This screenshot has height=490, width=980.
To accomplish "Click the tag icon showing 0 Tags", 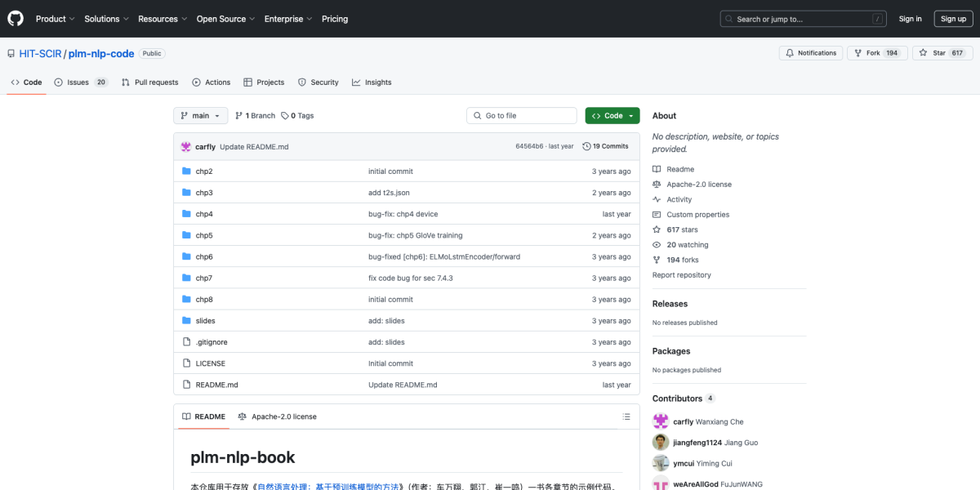I will 283,115.
